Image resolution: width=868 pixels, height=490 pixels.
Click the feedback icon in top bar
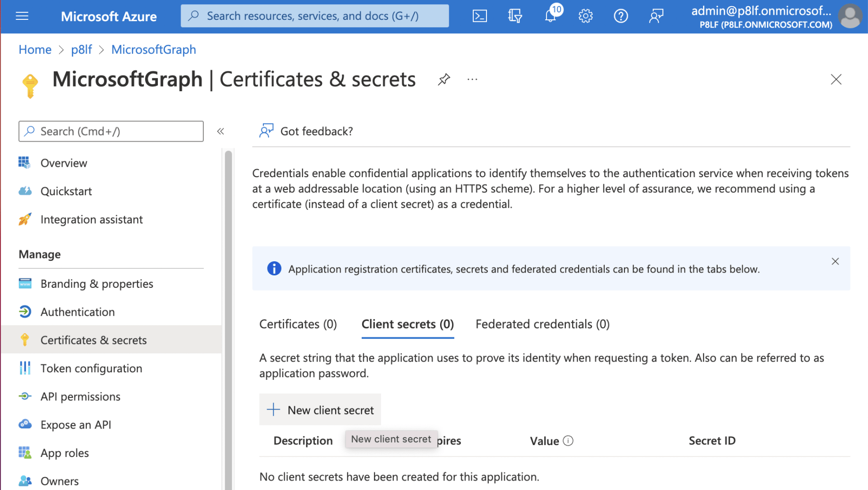pyautogui.click(x=656, y=16)
